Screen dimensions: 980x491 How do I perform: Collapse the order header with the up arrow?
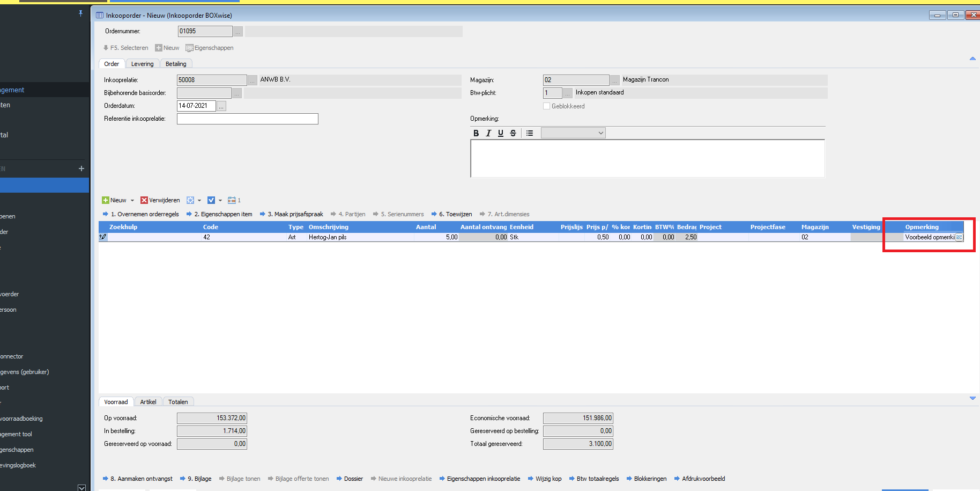point(972,58)
